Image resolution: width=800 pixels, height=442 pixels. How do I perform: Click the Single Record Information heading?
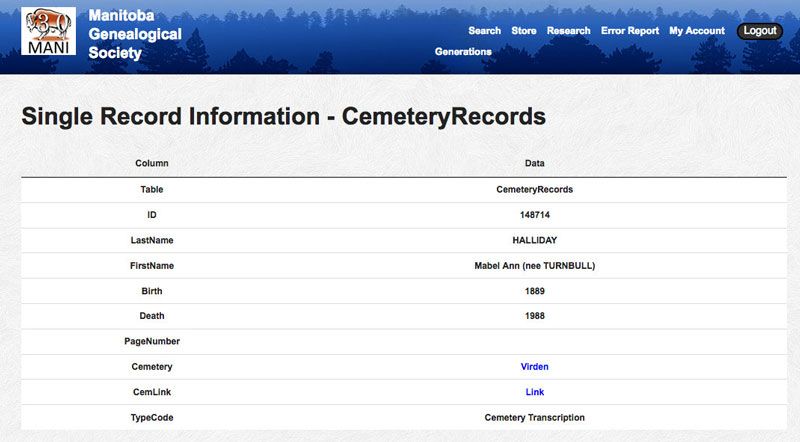283,116
